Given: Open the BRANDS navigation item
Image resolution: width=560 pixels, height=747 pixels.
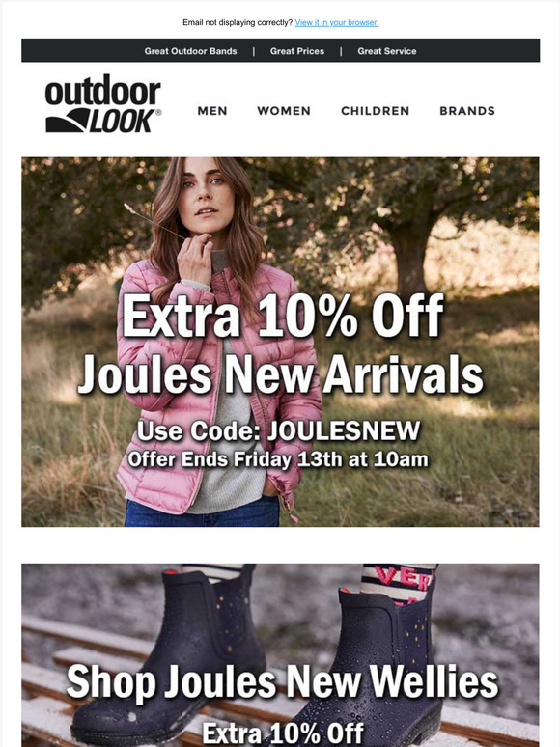Looking at the screenshot, I should point(467,111).
